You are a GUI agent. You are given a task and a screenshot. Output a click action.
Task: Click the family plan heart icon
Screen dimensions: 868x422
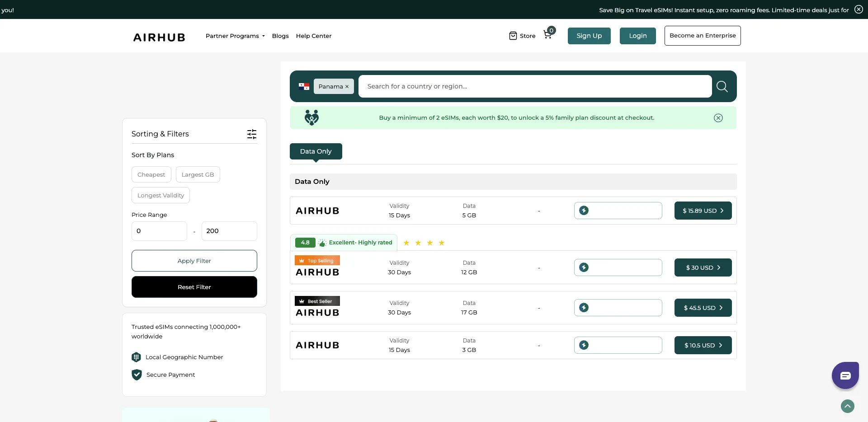(311, 117)
